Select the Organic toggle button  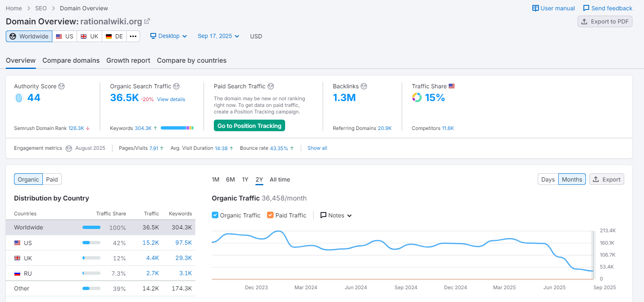pyautogui.click(x=28, y=179)
